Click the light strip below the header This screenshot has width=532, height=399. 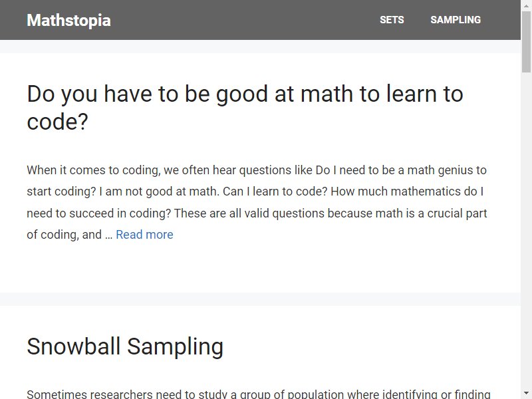[260, 46]
